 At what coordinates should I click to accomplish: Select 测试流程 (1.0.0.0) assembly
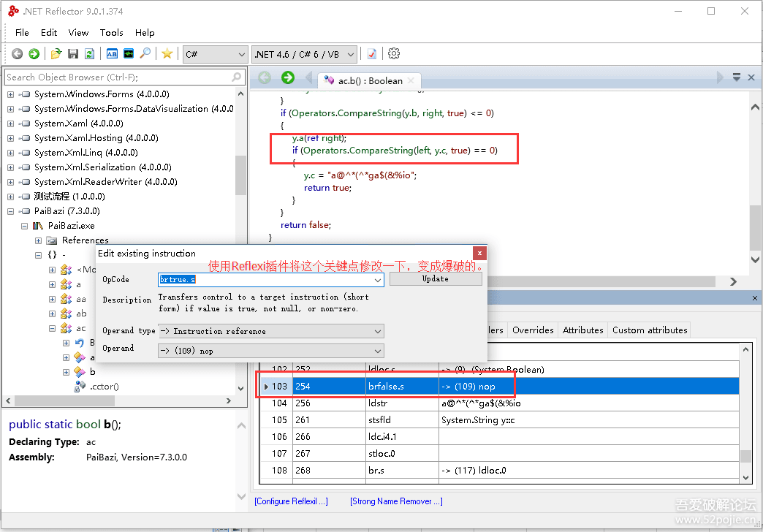(x=69, y=197)
